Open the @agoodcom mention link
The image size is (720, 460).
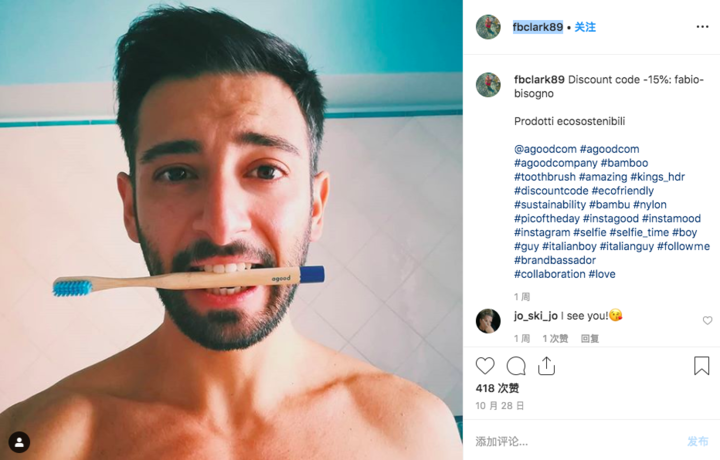tap(545, 149)
